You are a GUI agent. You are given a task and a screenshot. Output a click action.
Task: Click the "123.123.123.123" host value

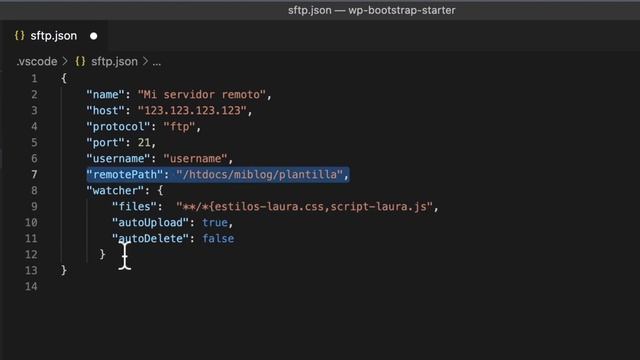tap(192, 111)
